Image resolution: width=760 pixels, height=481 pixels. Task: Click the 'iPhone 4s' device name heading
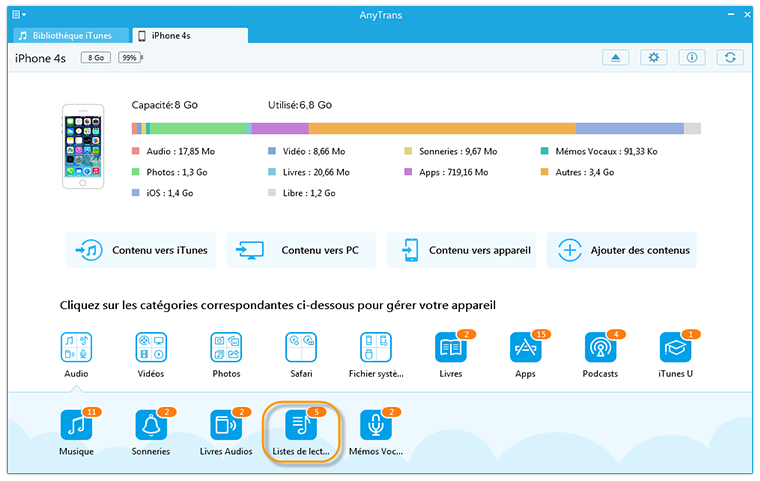coord(40,58)
